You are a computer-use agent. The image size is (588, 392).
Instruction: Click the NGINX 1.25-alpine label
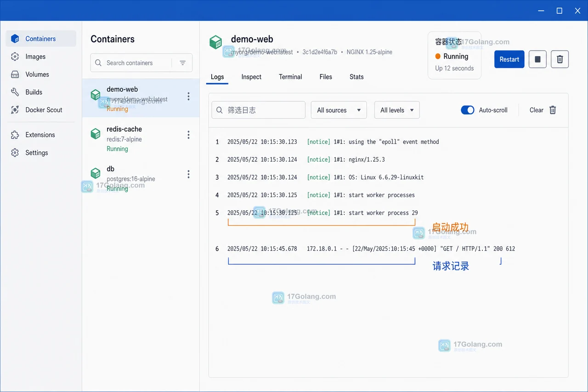369,52
